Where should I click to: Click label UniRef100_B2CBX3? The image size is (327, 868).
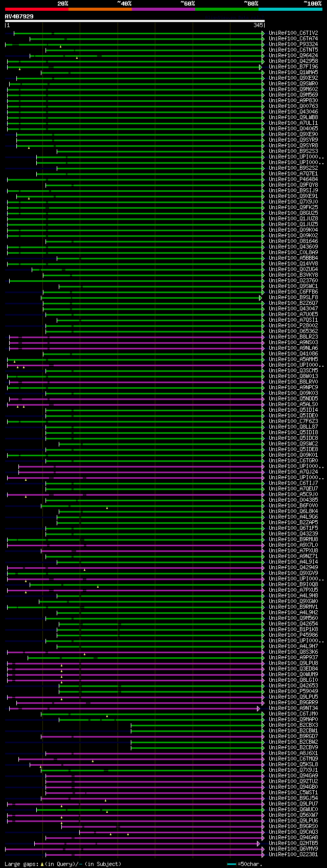293,725
